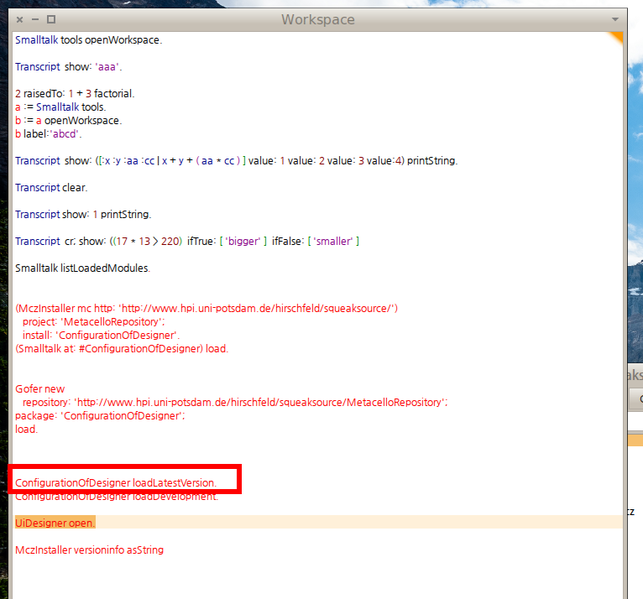Expand the Workspace window with the square icon
Image resolution: width=643 pixels, height=599 pixels.
pos(51,20)
